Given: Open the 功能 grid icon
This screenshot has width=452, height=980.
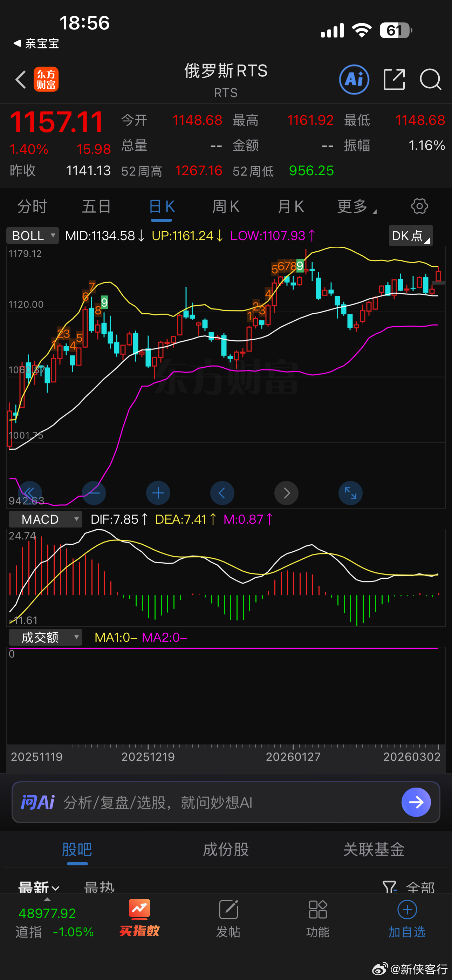Looking at the screenshot, I should pos(318,918).
